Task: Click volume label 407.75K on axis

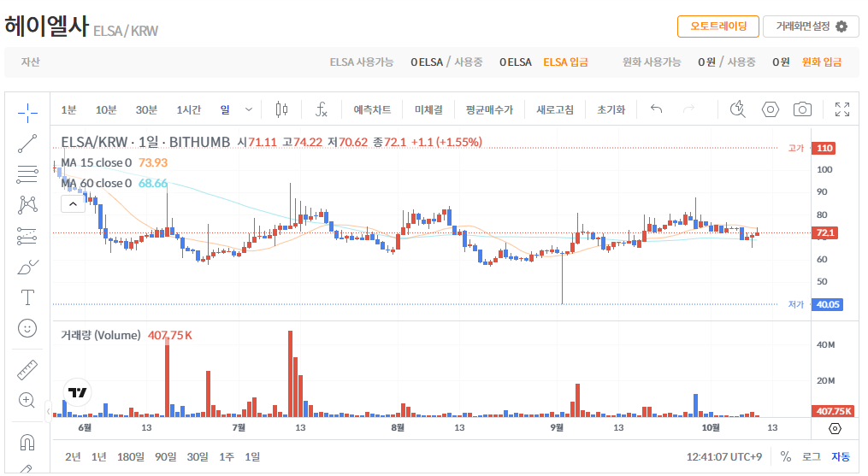Action: pos(833,411)
